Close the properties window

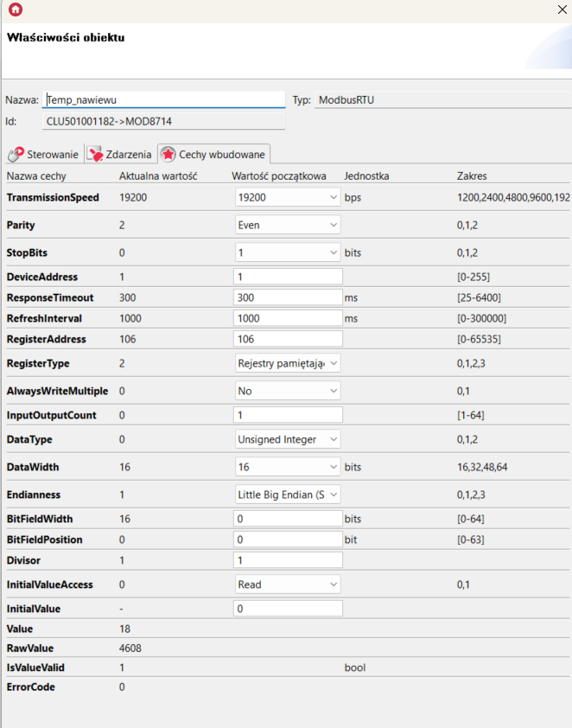click(563, 10)
